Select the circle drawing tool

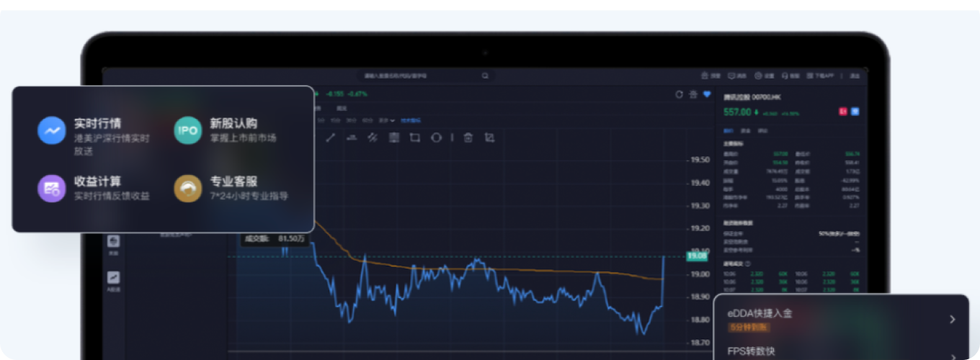[x=436, y=137]
